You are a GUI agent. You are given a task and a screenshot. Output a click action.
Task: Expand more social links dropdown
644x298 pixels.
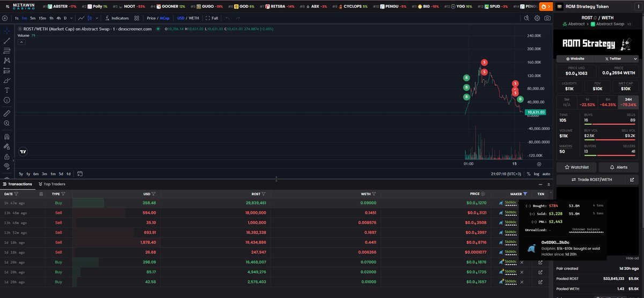click(635, 58)
